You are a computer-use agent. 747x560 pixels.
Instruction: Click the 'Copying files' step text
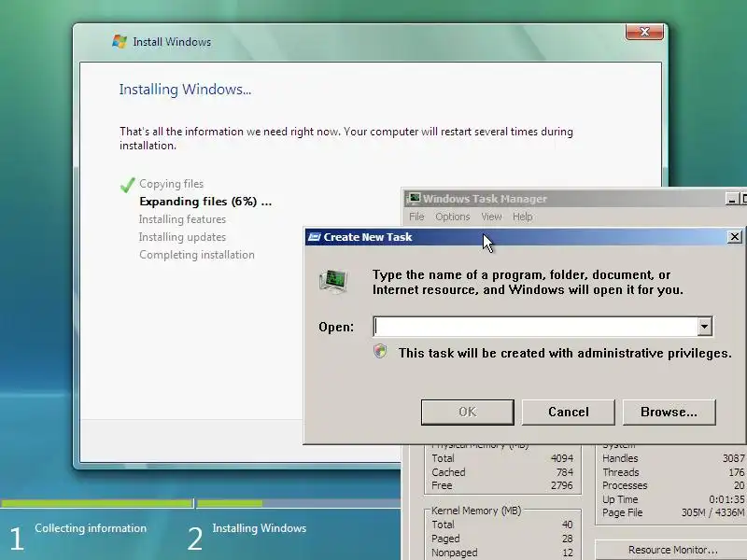(x=171, y=184)
